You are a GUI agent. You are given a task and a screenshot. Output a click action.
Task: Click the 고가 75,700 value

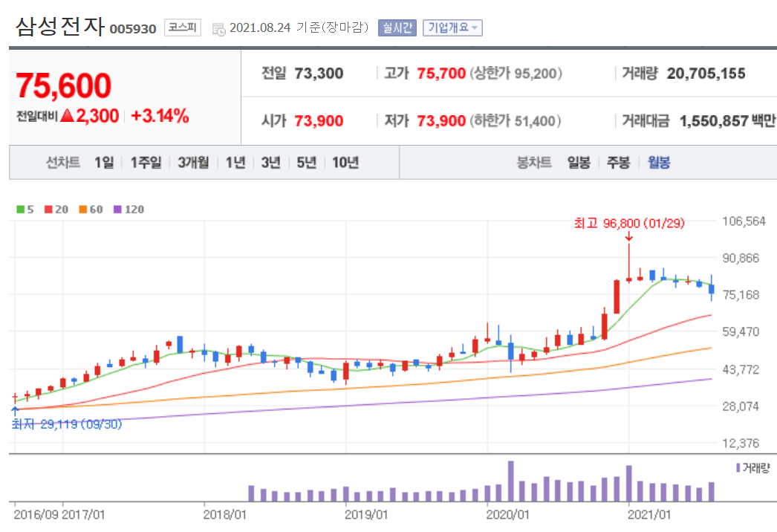click(x=441, y=74)
